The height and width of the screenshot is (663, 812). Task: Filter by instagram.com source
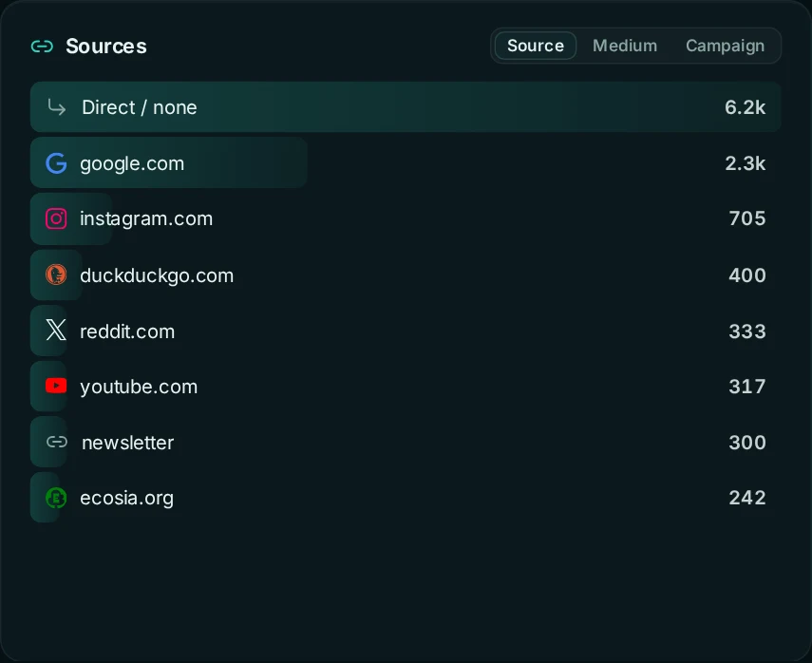pos(406,218)
